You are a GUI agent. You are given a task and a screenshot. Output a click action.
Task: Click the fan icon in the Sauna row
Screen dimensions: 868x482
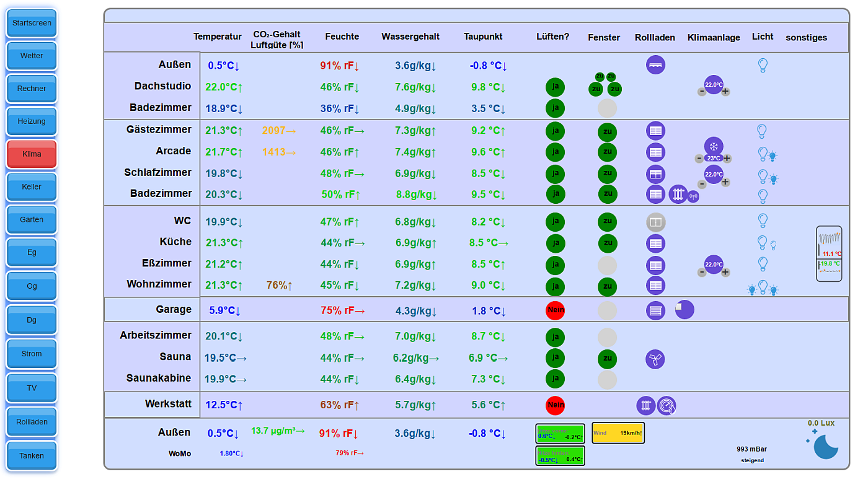pyautogui.click(x=655, y=359)
